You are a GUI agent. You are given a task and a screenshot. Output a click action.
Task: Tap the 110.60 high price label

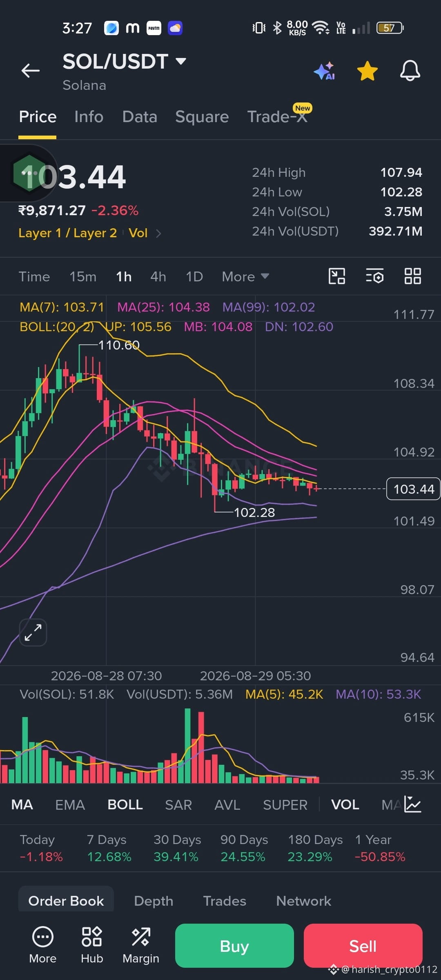point(119,345)
